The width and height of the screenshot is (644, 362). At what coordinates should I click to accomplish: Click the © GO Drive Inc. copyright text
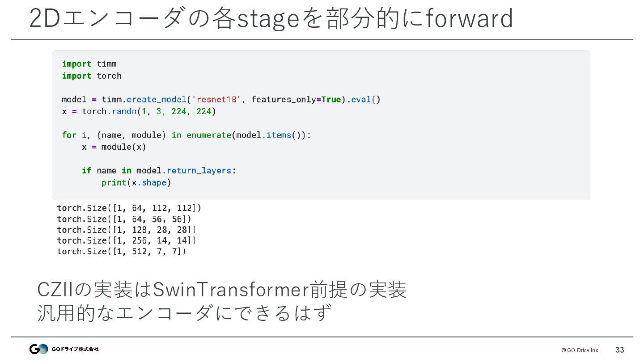(x=580, y=350)
